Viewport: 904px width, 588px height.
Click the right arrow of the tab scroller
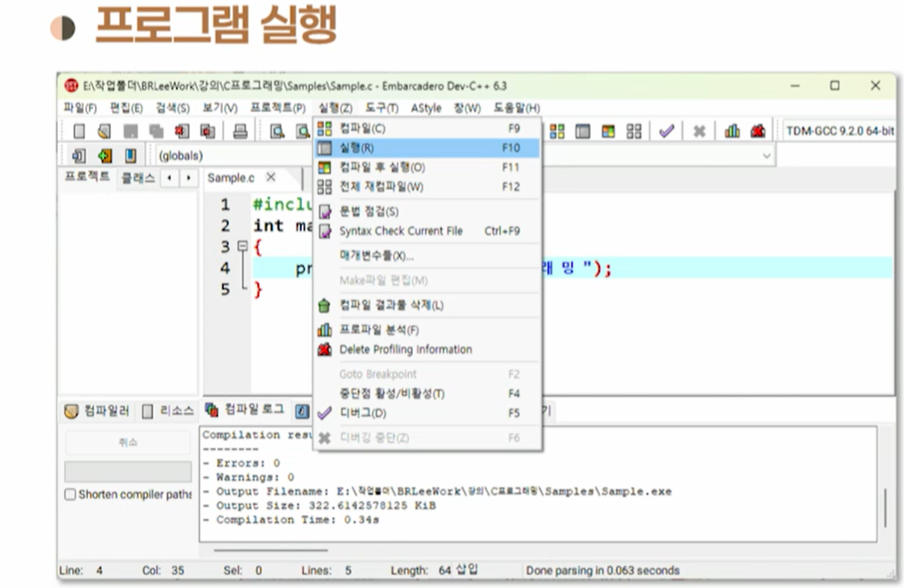188,178
